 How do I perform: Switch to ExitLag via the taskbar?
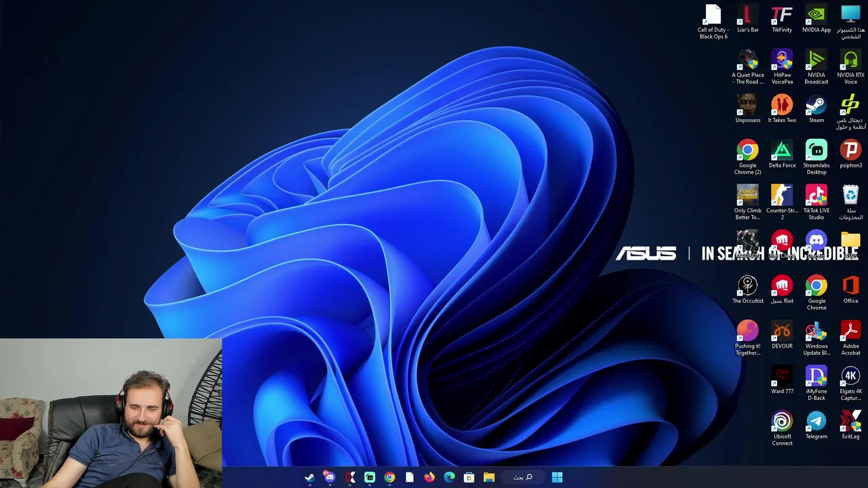pos(350,477)
